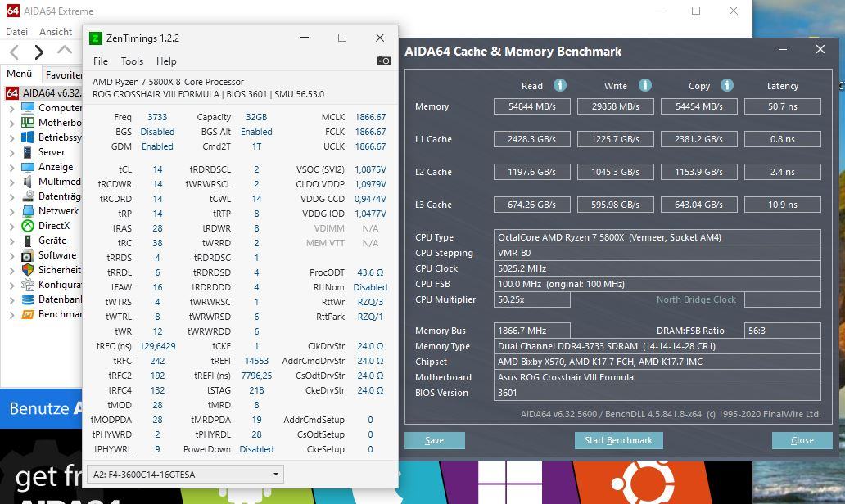Open ZenTimings Tools menu

pyautogui.click(x=132, y=61)
